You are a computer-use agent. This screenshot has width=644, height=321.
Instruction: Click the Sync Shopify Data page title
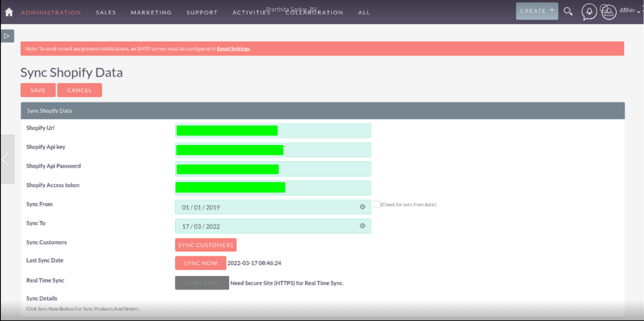[71, 72]
